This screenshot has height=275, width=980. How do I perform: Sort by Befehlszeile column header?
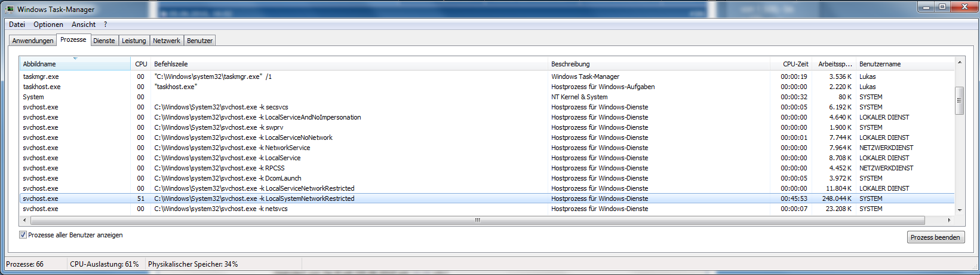tap(349, 64)
